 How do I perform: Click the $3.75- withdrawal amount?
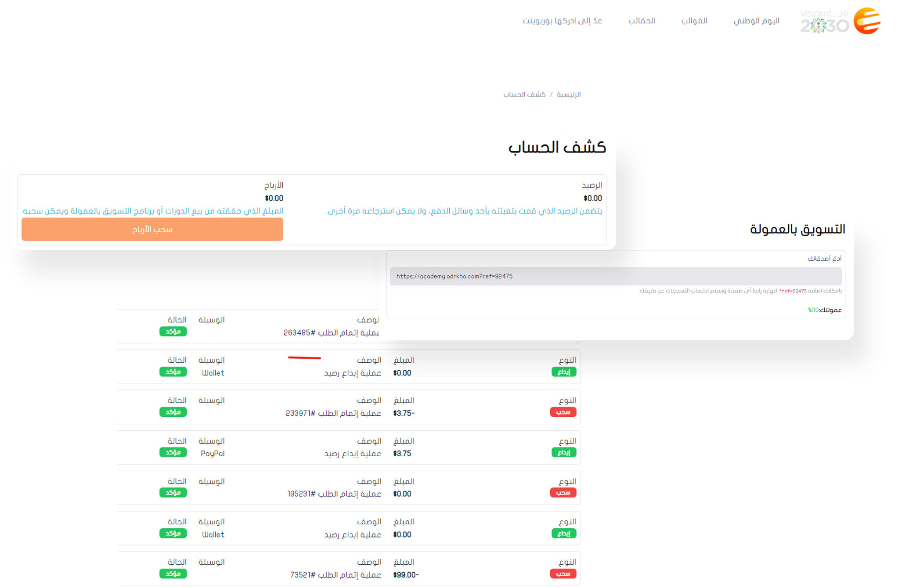404,413
